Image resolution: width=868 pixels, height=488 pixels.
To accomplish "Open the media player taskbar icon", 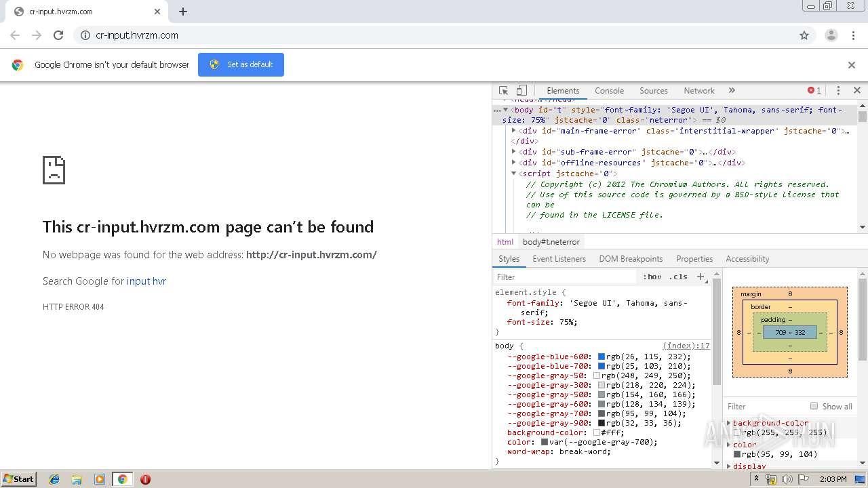I will [x=100, y=479].
